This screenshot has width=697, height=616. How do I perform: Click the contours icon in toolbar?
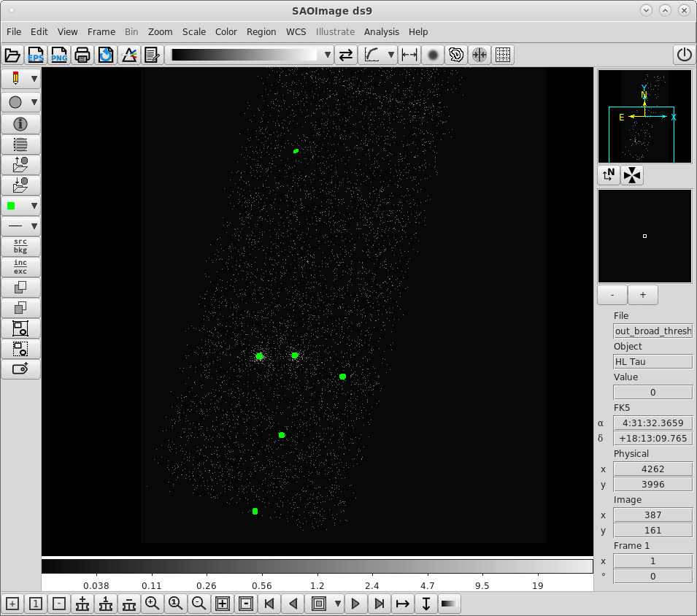coord(456,55)
